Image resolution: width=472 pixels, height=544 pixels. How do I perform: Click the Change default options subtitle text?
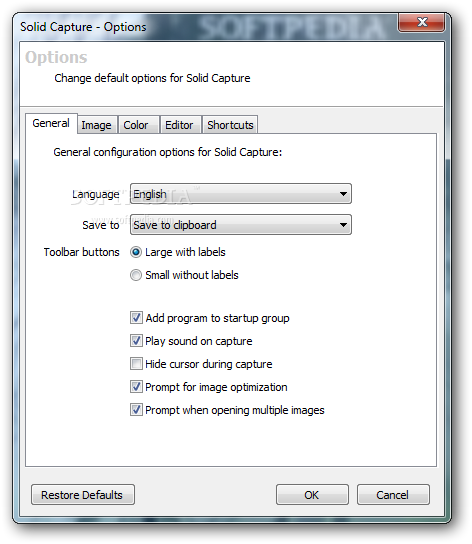[x=152, y=78]
